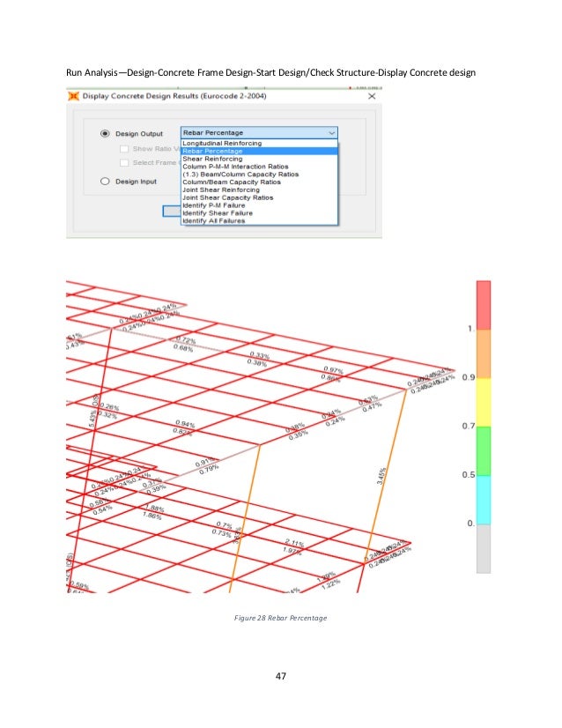Click the red legend color band
Image resolution: width=562 pixels, height=728 pixels.
483,305
